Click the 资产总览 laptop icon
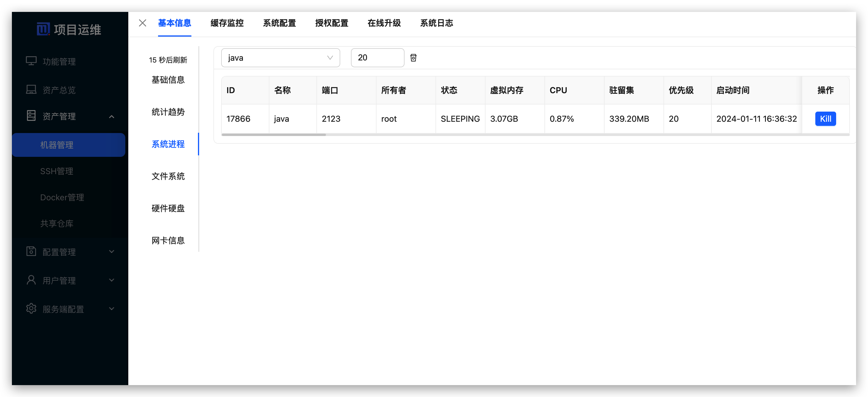This screenshot has height=397, width=868. (31, 89)
